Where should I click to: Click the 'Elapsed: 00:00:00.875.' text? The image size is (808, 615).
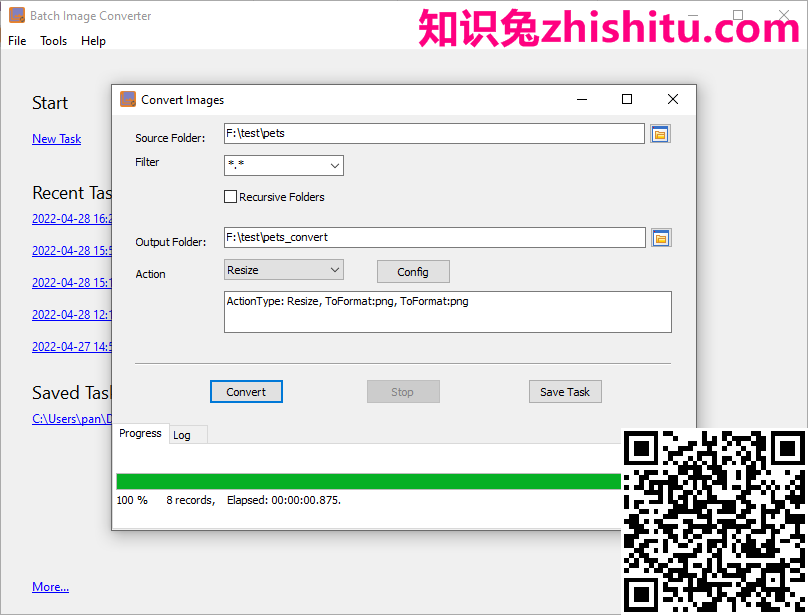pos(284,500)
